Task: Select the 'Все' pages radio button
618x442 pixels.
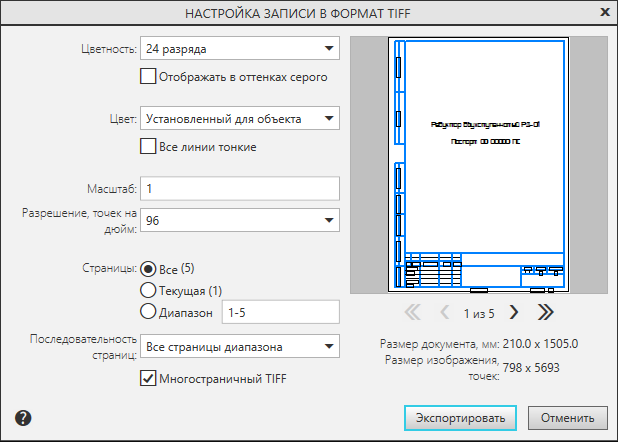Action: click(x=149, y=268)
